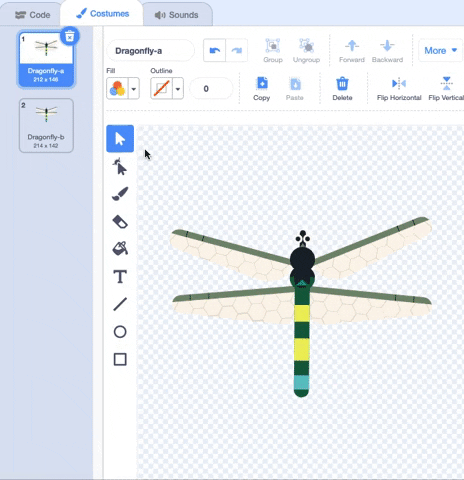Bring the shape Forward
The image size is (464, 480).
click(352, 51)
